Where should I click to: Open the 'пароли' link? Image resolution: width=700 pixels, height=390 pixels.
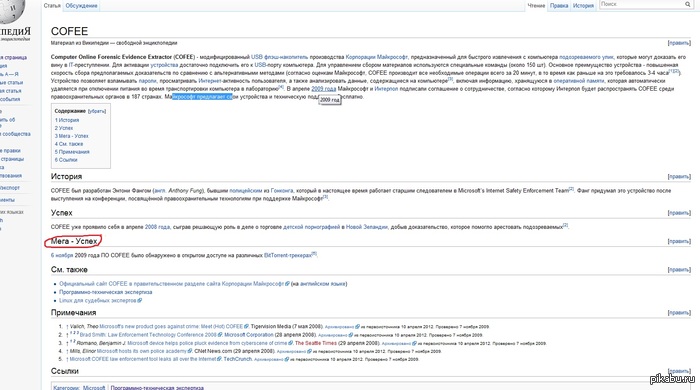click(148, 81)
